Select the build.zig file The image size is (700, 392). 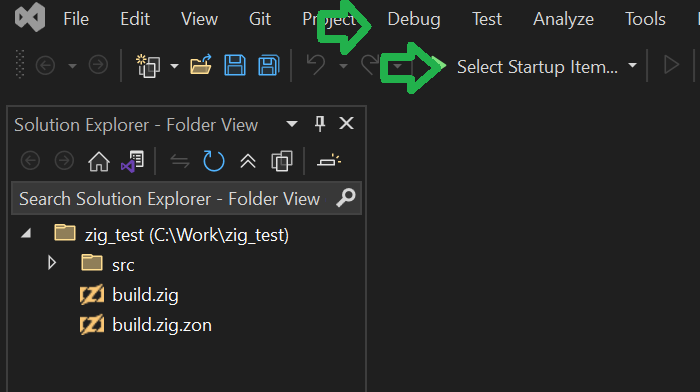(x=145, y=295)
